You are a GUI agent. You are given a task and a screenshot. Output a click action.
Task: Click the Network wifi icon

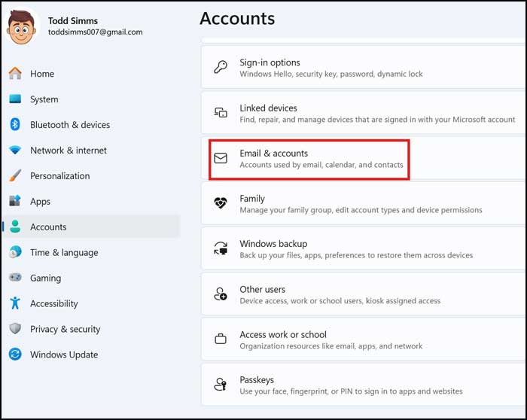15,150
